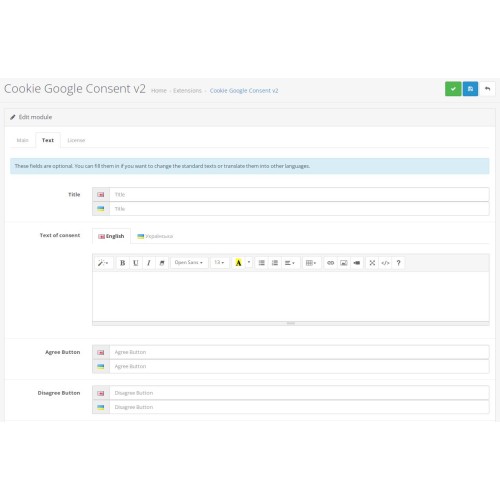Image resolution: width=500 pixels, height=500 pixels.
Task: Insert a link using the chain icon
Action: click(x=330, y=263)
